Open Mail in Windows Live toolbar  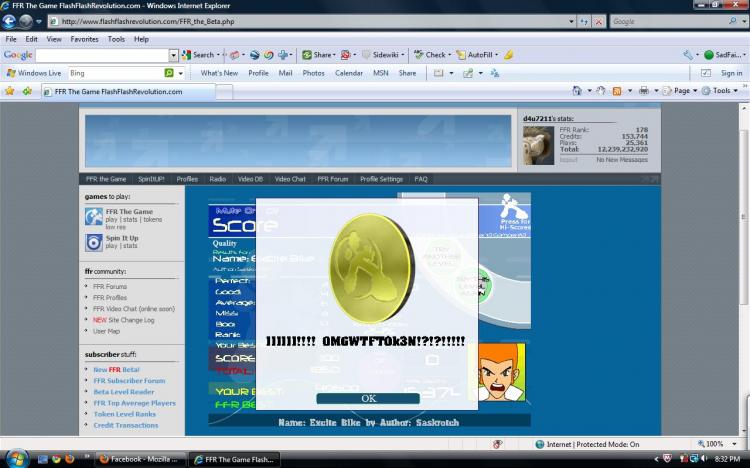286,73
